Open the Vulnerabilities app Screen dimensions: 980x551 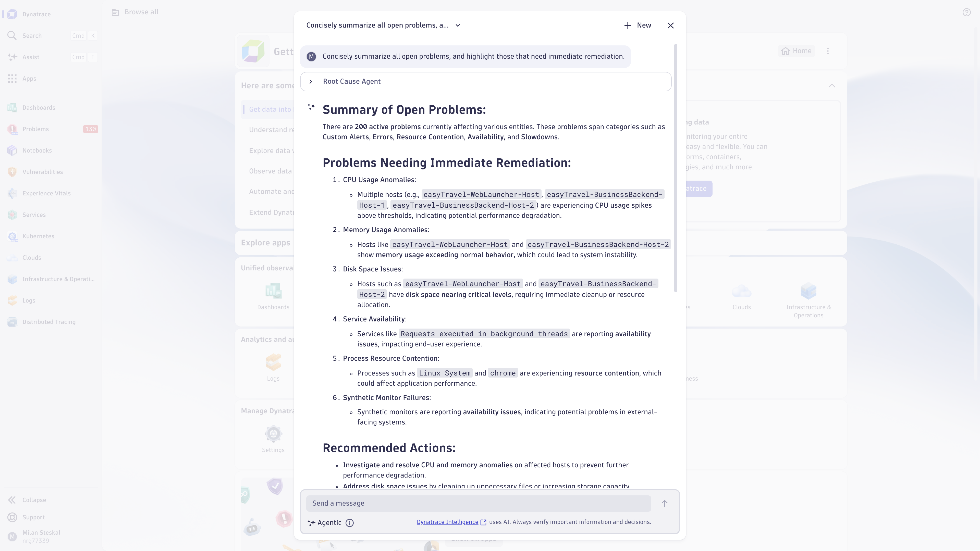click(x=43, y=171)
